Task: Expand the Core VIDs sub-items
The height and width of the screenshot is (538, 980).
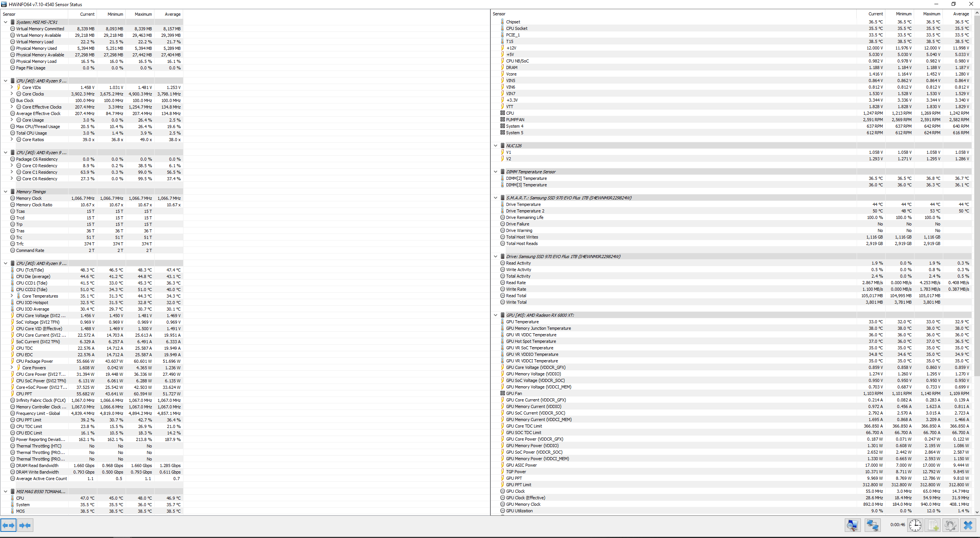Action: [x=11, y=87]
